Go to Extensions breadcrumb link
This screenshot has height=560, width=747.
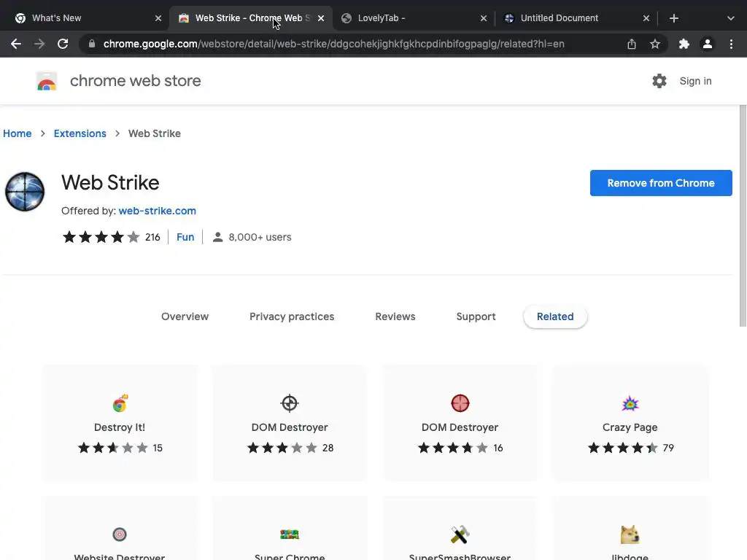click(x=80, y=133)
